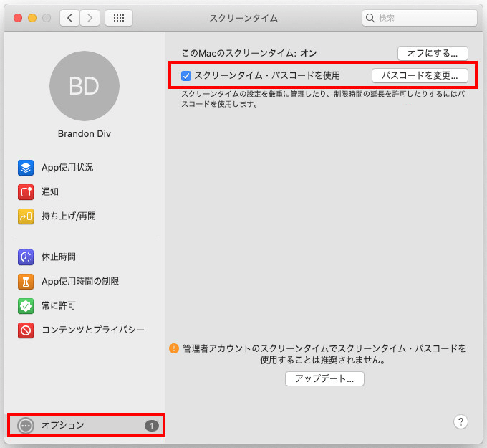Click オフにする... button
This screenshot has height=448, width=487.
pos(433,53)
